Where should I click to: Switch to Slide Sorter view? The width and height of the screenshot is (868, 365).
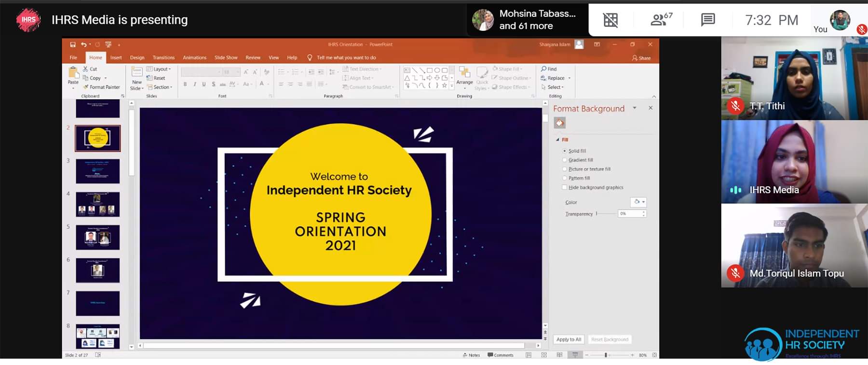(x=544, y=355)
